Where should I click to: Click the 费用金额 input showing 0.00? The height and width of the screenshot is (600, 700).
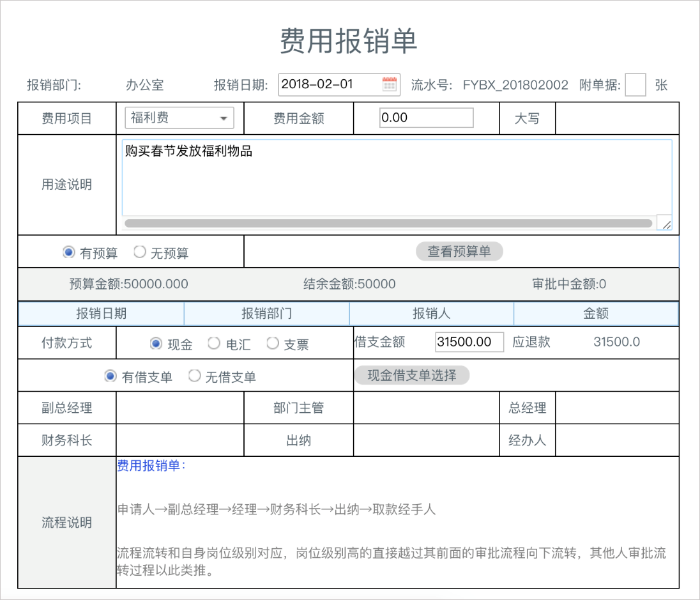click(x=426, y=118)
